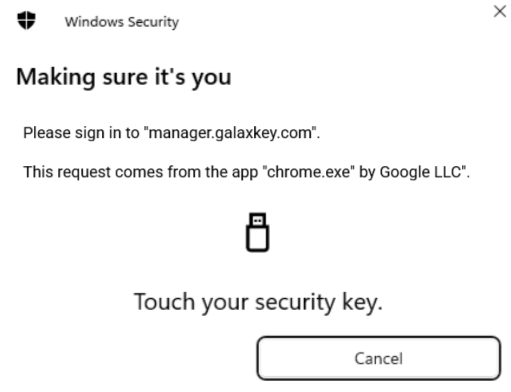Click the "Google LLC" publisher name
The width and height of the screenshot is (511, 392).
pyautogui.click(x=420, y=172)
